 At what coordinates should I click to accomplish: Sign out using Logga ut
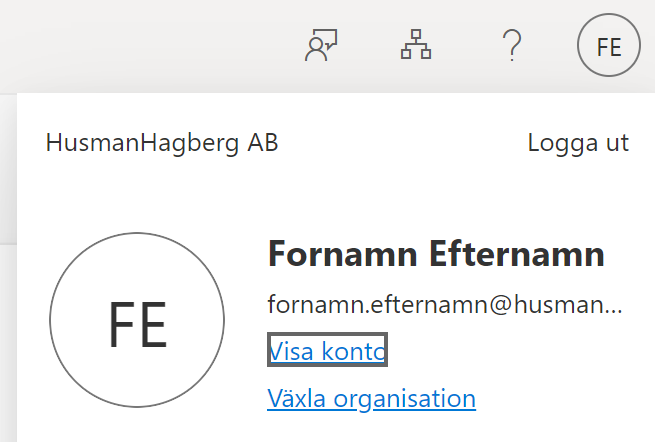click(x=578, y=143)
